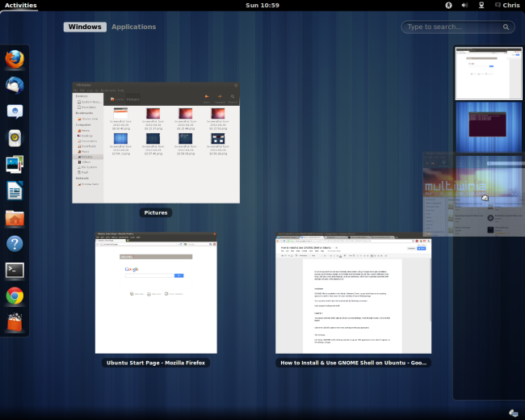Launch Rhythmbox speaker icon in dash
This screenshot has height=420, width=525.
tap(15, 138)
